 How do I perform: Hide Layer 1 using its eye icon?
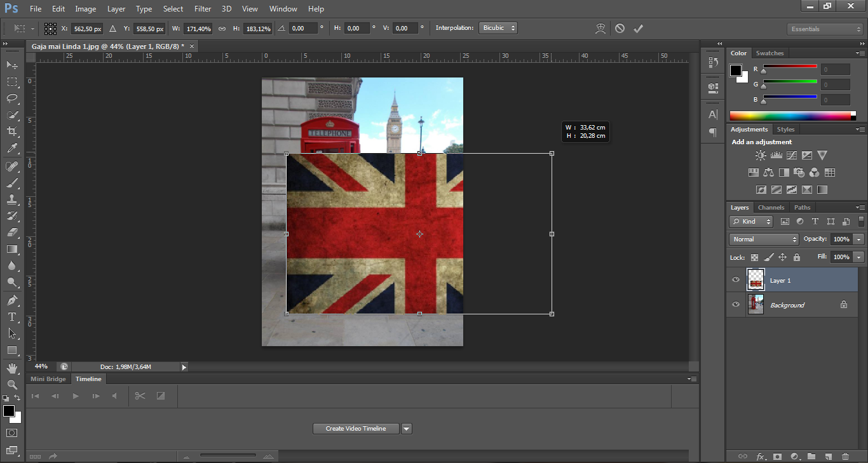click(x=736, y=280)
